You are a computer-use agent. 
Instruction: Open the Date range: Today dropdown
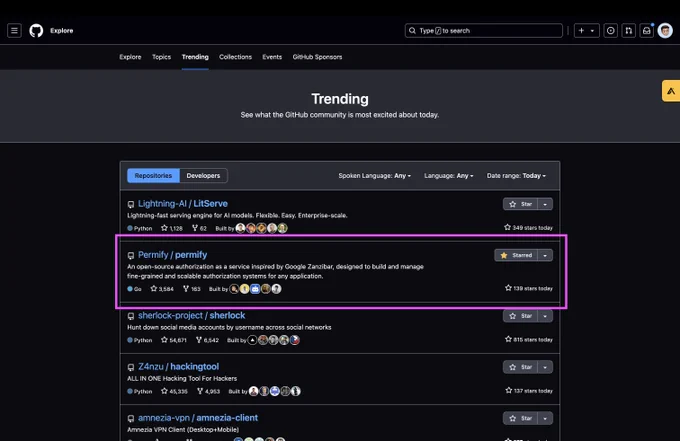tap(516, 176)
